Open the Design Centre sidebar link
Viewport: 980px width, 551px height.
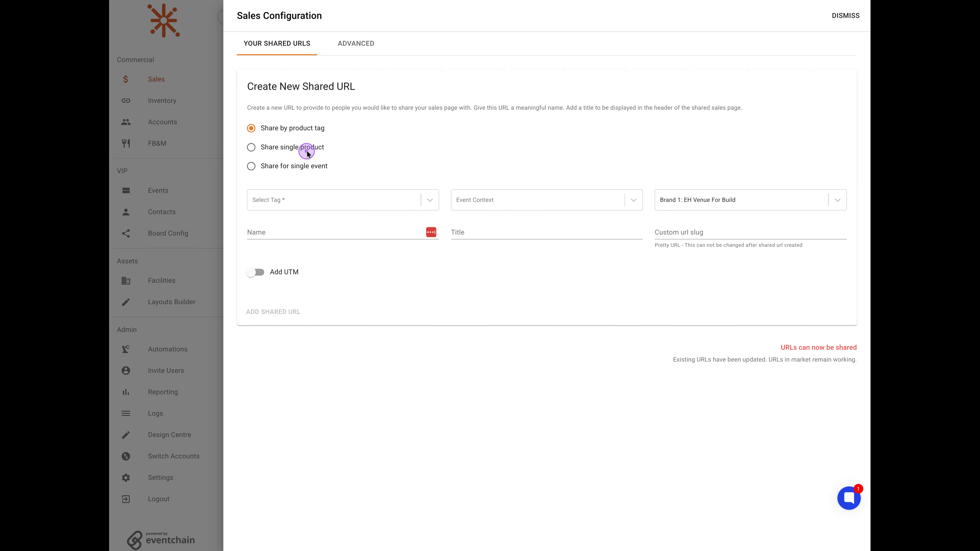coord(169,435)
